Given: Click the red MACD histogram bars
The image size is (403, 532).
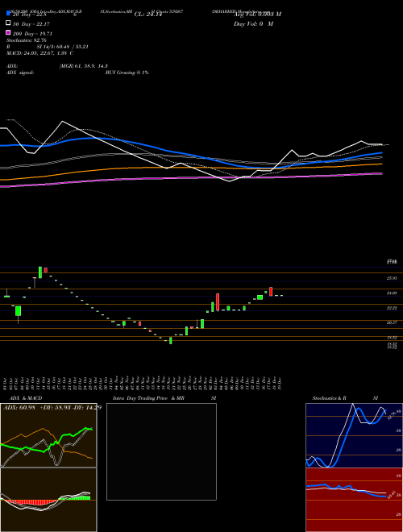Looking at the screenshot, I should (32, 501).
